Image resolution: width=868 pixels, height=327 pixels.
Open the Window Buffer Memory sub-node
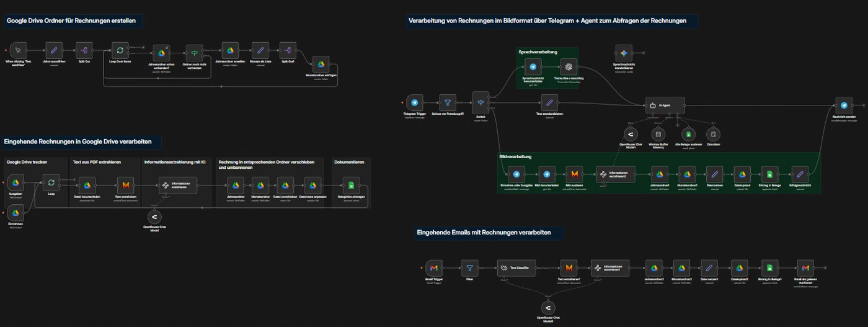click(658, 134)
